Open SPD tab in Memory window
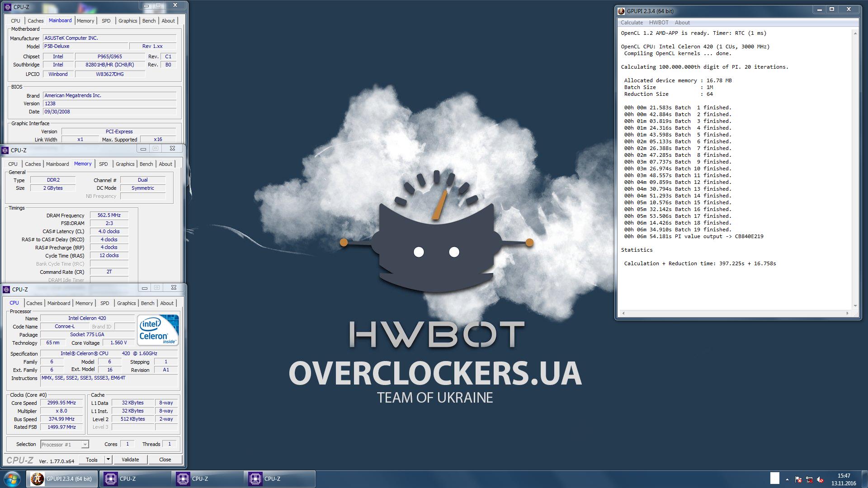Viewport: 868px width, 488px height. (x=104, y=164)
